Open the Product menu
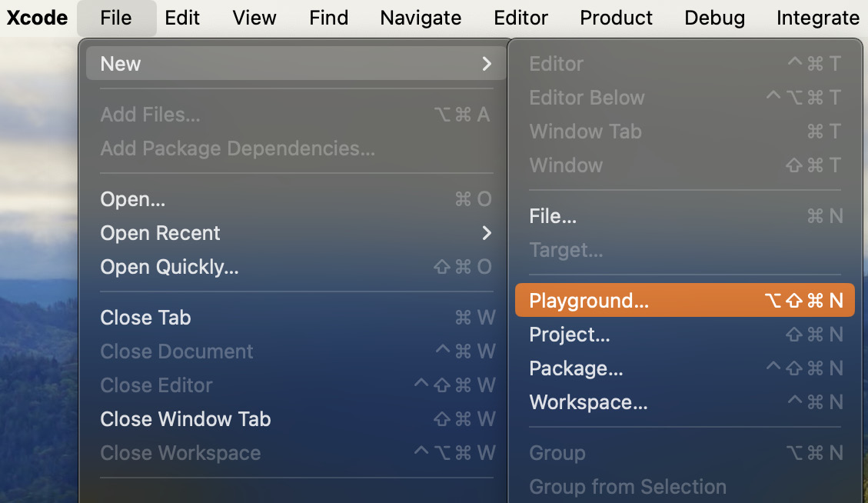The image size is (868, 503). 616,18
